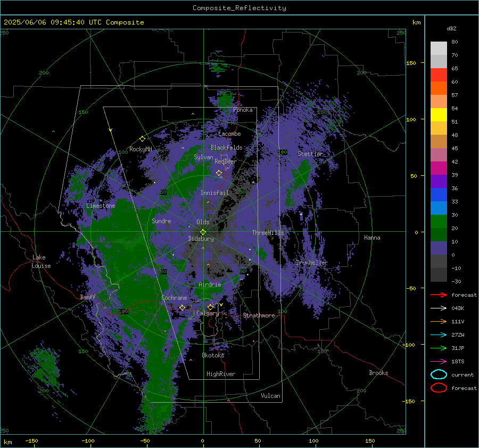The image size is (479, 448).
Task: Click the Airdrie label on map
Action: (210, 284)
